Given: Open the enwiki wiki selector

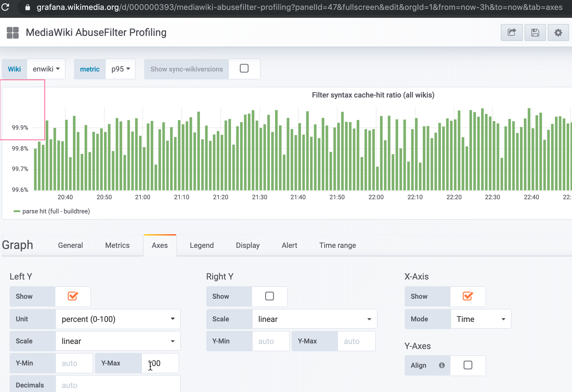Looking at the screenshot, I should tap(45, 69).
